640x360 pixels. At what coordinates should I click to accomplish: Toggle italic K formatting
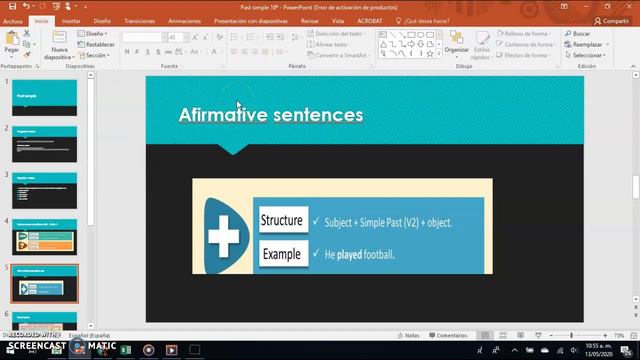coord(137,52)
